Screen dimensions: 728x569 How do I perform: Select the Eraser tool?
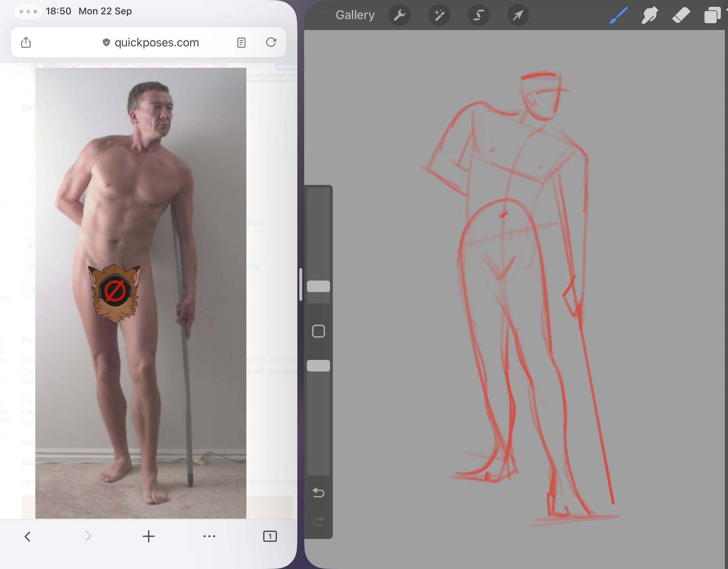click(681, 15)
